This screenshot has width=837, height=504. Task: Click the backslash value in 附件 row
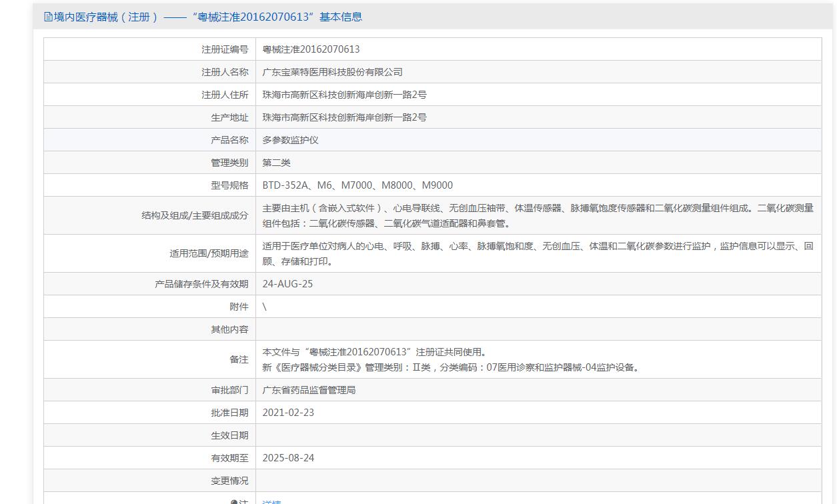(265, 307)
